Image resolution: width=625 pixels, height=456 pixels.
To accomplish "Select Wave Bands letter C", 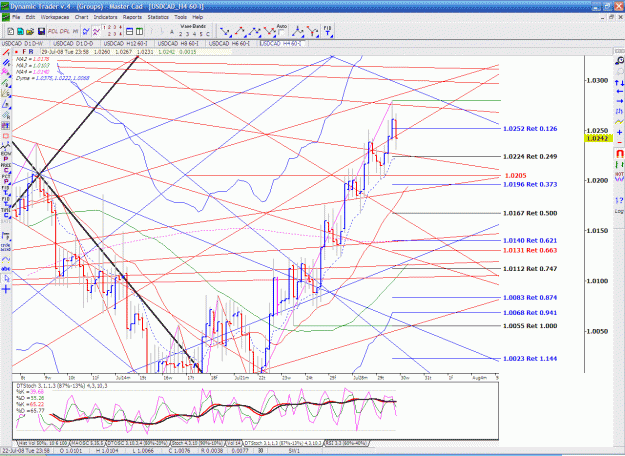I will pos(208,34).
